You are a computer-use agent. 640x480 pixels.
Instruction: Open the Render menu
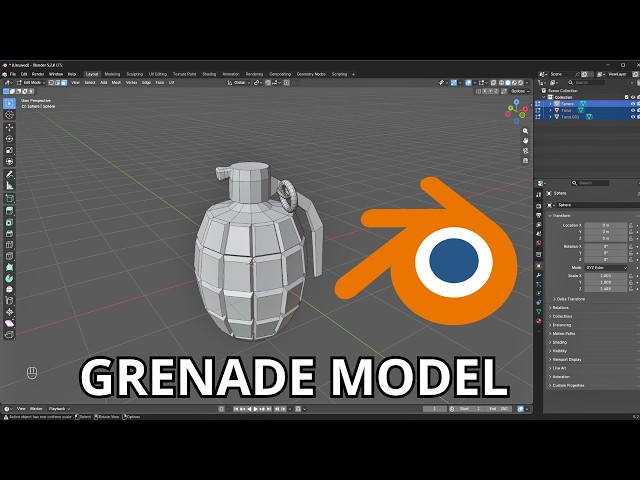coord(38,74)
